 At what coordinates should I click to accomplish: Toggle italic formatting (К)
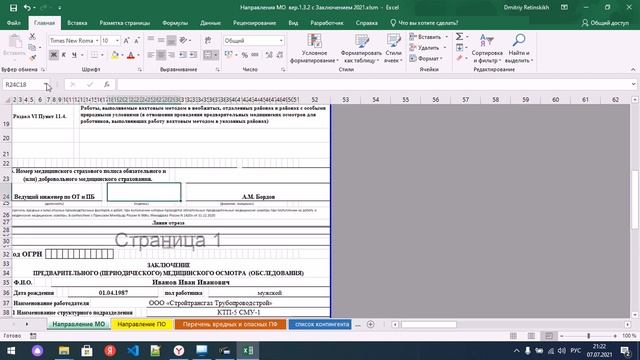click(x=64, y=55)
